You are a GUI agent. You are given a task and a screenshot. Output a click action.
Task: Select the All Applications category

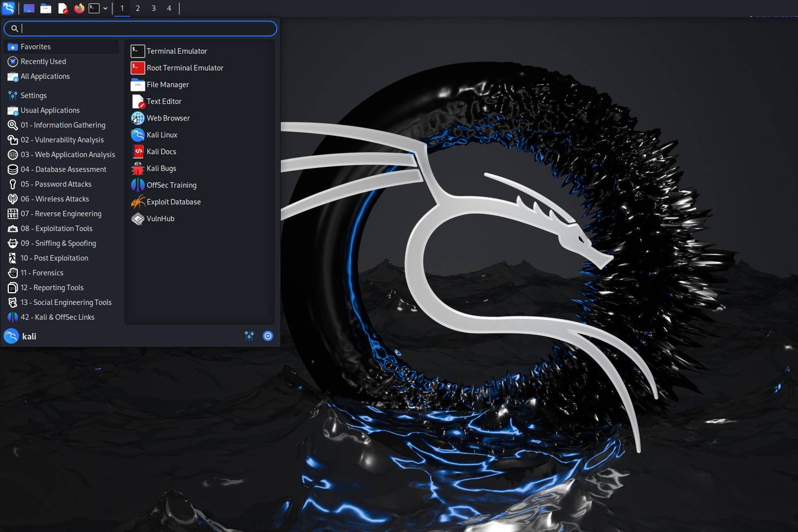[61, 76]
